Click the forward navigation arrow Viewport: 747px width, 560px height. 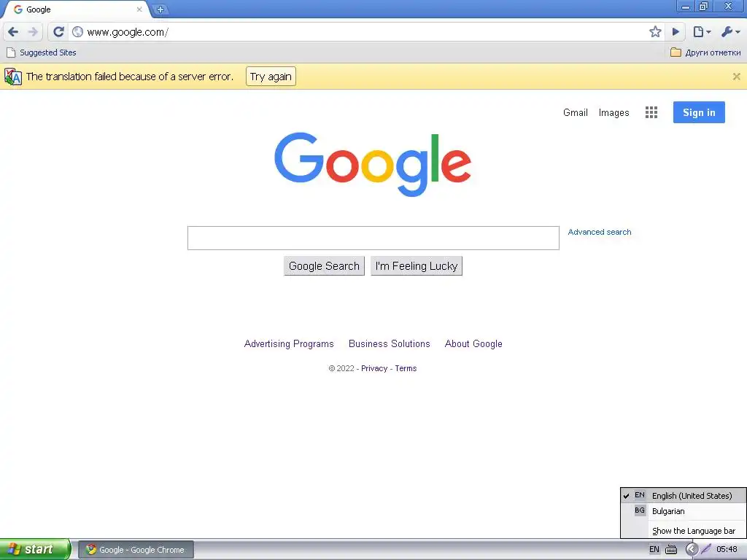pyautogui.click(x=33, y=32)
